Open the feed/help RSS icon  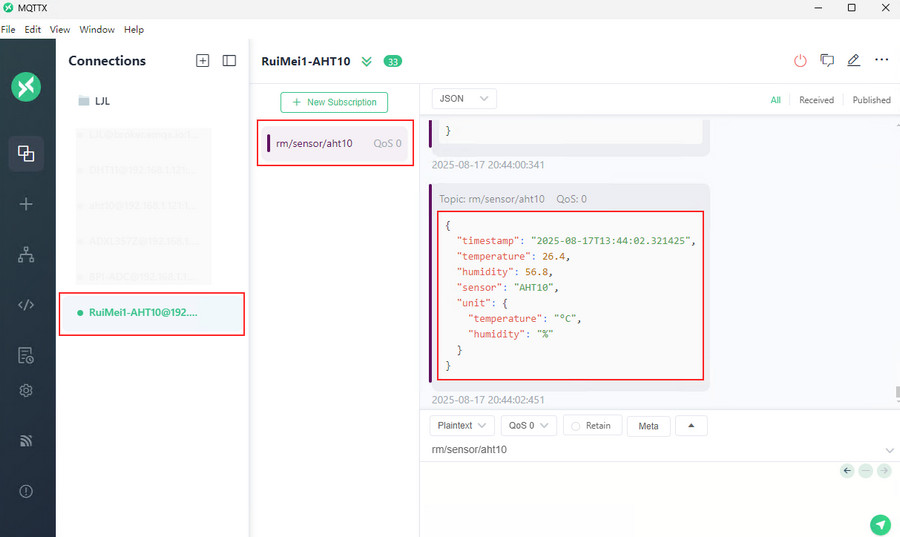pos(26,441)
